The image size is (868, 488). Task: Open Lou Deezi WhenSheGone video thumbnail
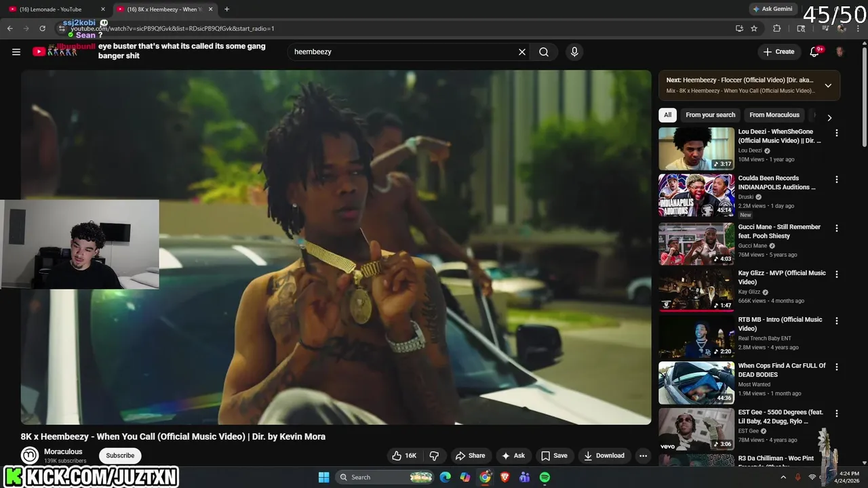click(x=696, y=148)
